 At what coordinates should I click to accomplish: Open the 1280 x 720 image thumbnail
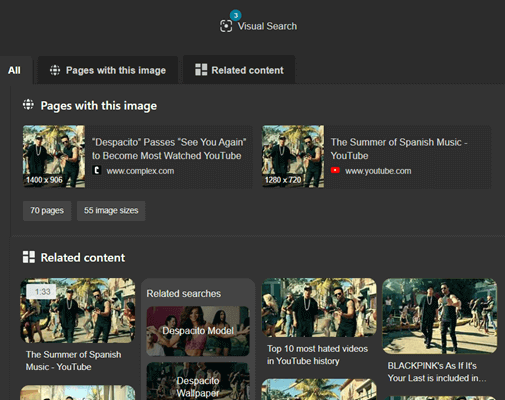pyautogui.click(x=293, y=156)
